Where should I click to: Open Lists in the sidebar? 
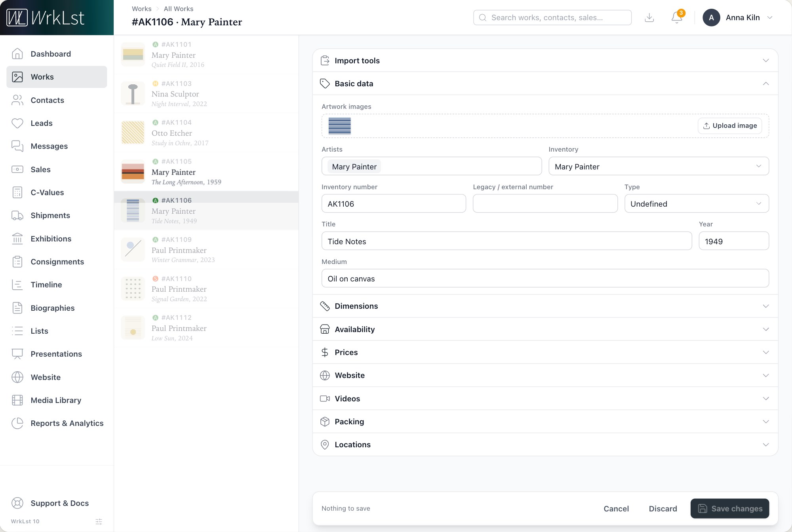pos(57,331)
